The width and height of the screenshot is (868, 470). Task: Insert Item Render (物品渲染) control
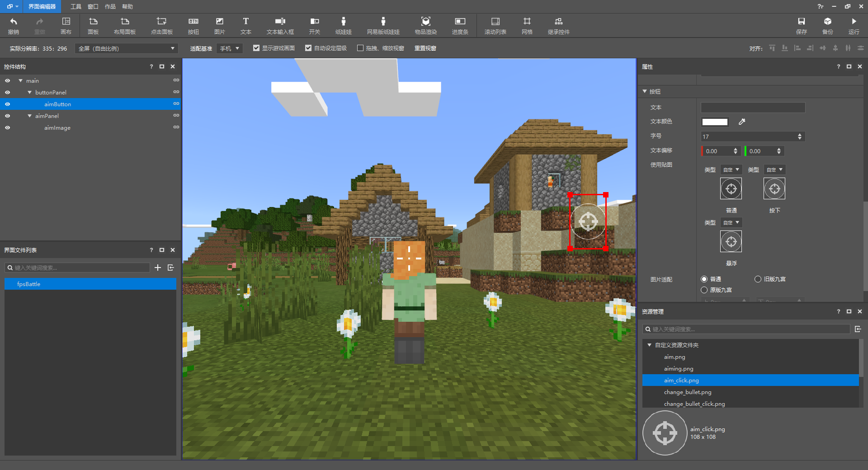click(x=426, y=26)
